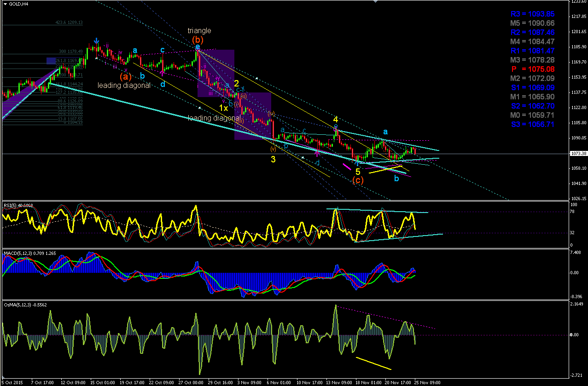The width and height of the screenshot is (588, 386).
Task: Click the orange (b) wave label under triangle
Action: click(x=198, y=39)
